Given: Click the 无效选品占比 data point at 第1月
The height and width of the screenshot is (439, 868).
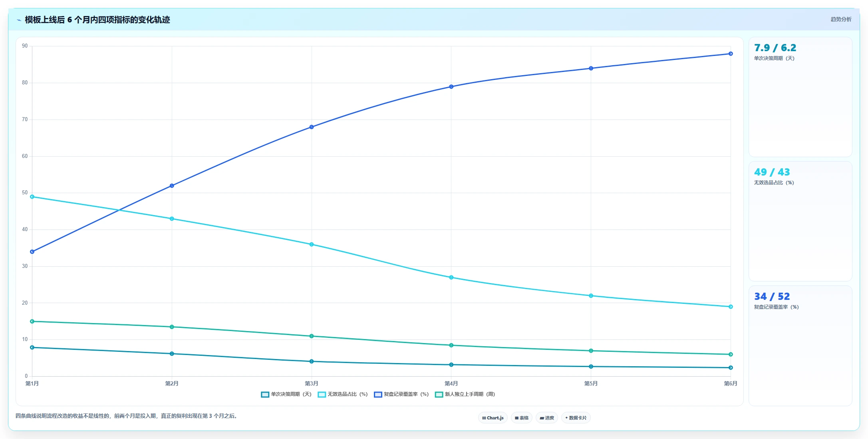Looking at the screenshot, I should tap(32, 197).
